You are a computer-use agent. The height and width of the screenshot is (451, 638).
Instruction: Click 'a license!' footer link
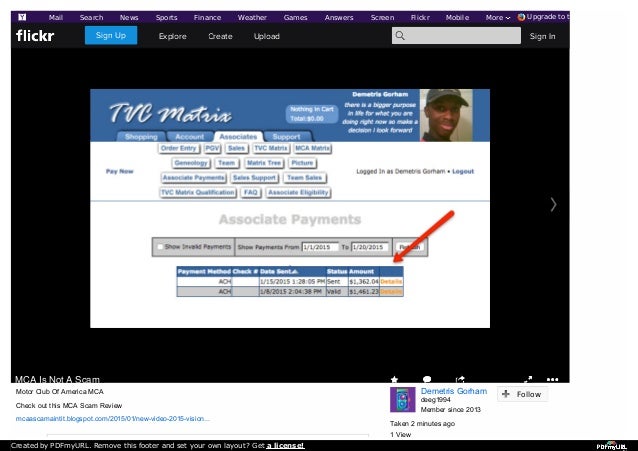[285, 445]
